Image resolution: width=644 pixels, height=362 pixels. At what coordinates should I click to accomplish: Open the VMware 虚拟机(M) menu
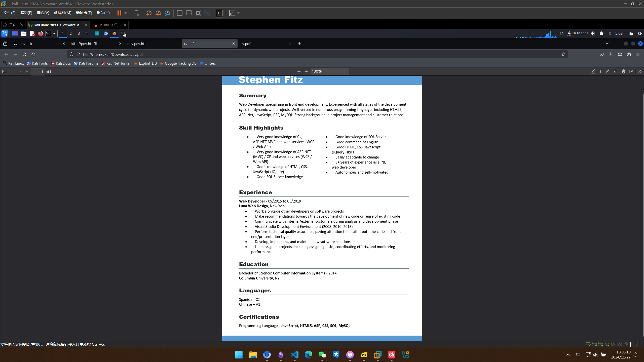coord(62,13)
